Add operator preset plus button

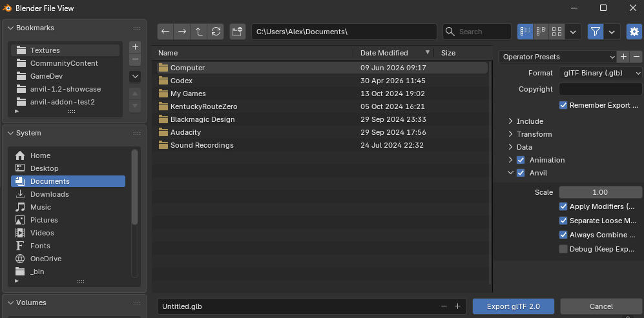623,57
